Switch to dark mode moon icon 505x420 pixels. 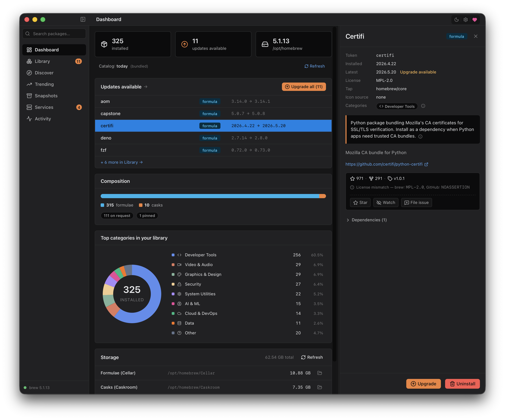[x=456, y=20]
